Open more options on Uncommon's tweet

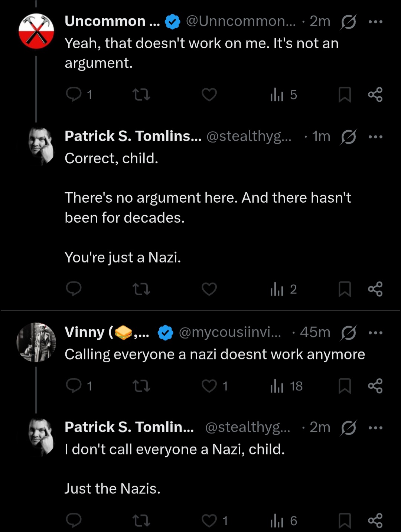click(x=375, y=22)
